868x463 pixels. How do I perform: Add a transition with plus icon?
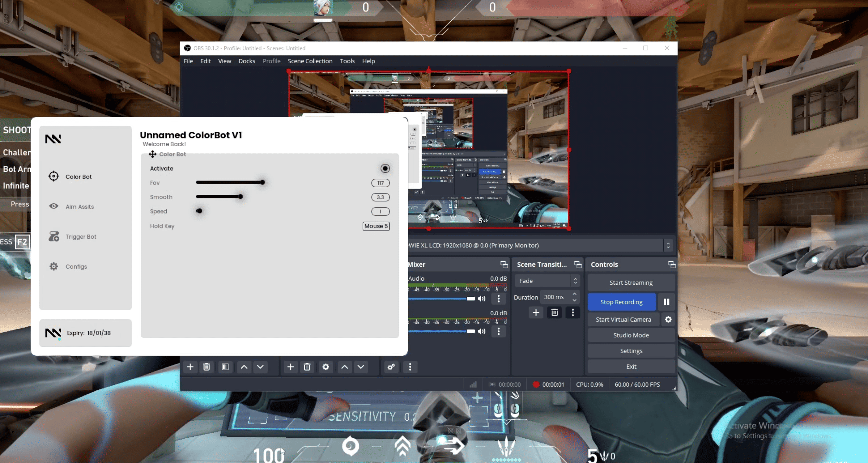pos(536,313)
